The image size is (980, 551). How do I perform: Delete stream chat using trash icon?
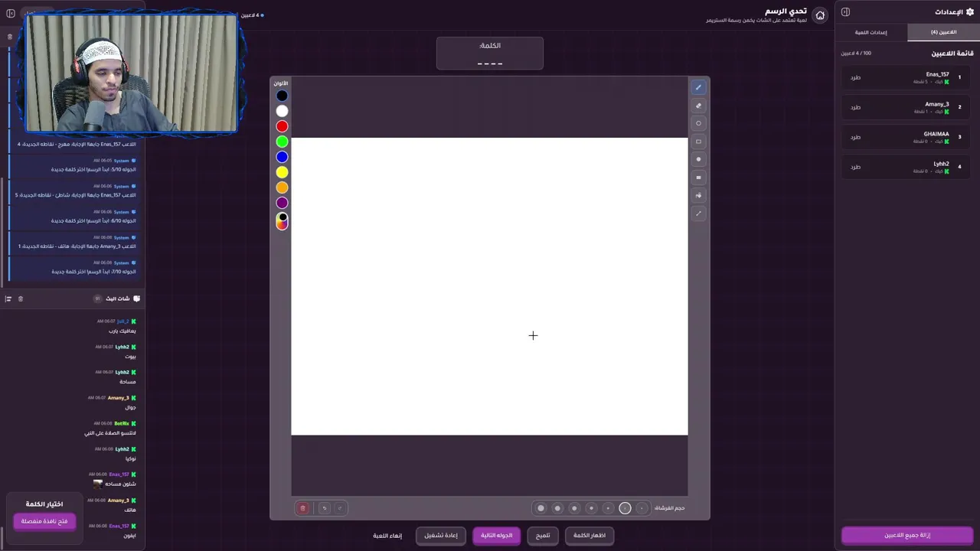[21, 298]
